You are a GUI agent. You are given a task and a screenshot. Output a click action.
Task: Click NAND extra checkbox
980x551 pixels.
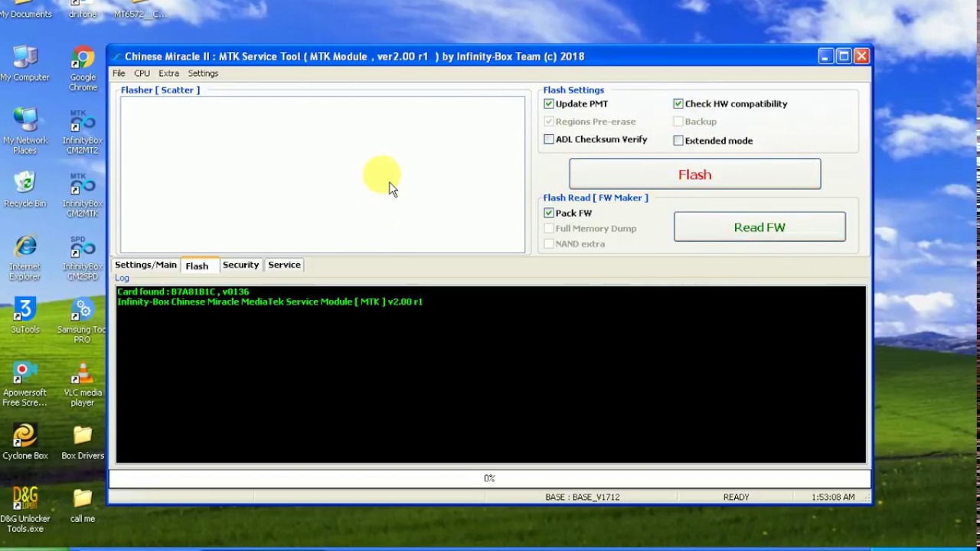point(549,243)
